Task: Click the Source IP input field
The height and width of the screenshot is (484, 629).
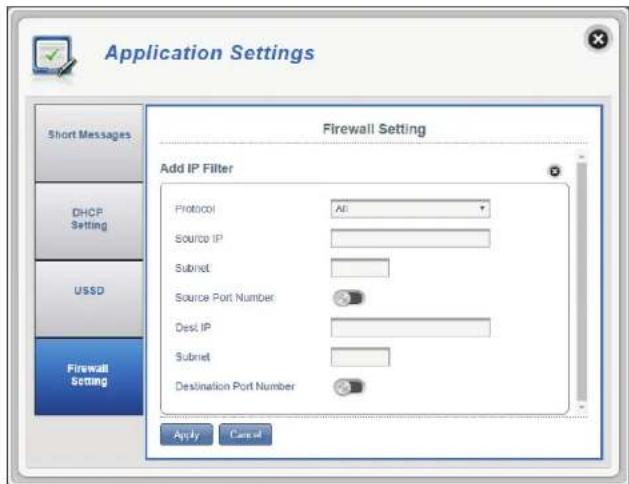Action: point(410,238)
